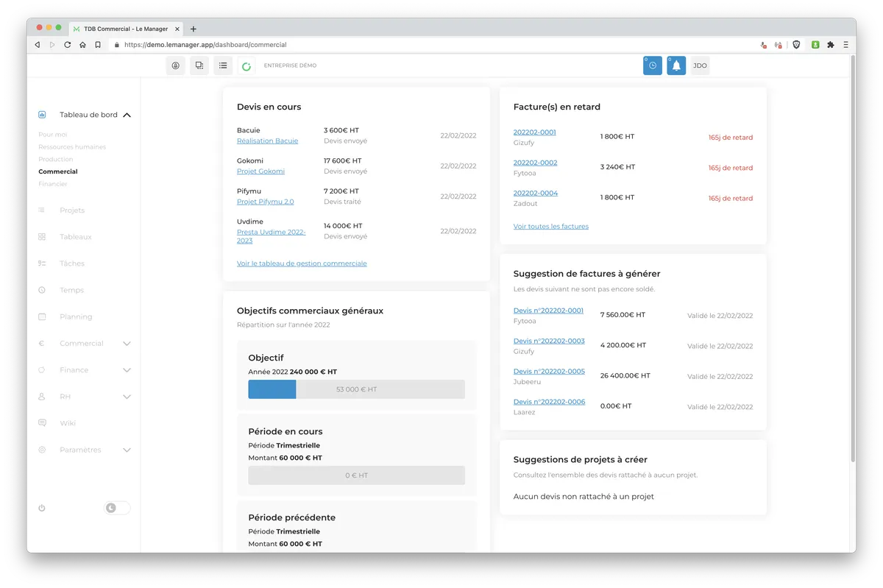The width and height of the screenshot is (883, 588).
Task: Click the browser address bar URL
Action: pos(205,45)
